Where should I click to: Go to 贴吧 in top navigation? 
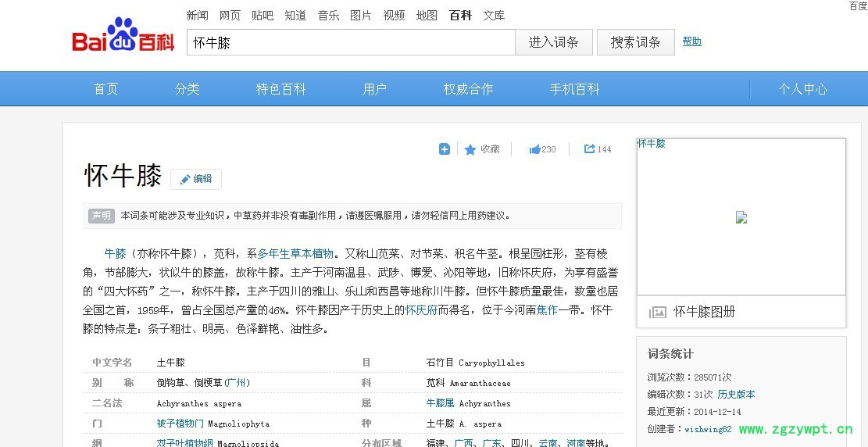pos(263,16)
